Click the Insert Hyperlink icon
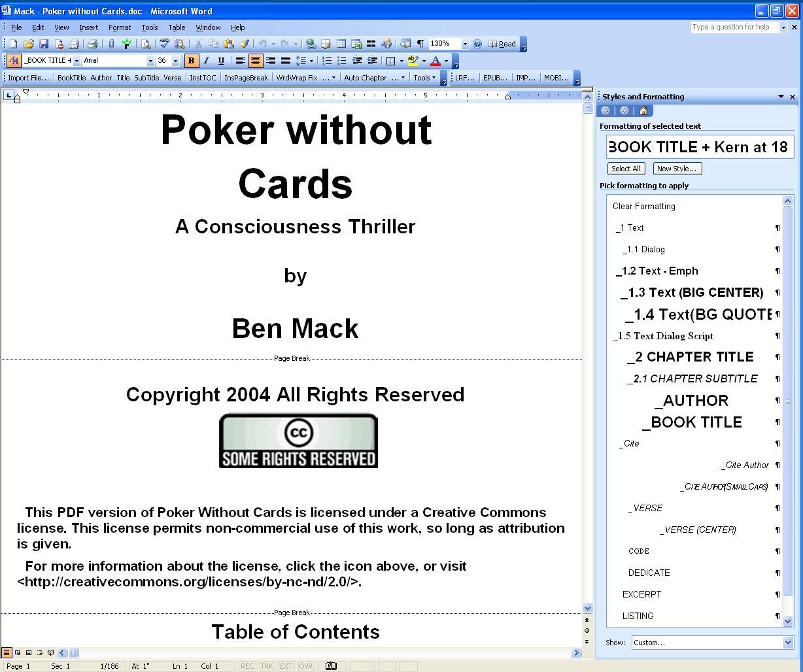 pos(311,44)
